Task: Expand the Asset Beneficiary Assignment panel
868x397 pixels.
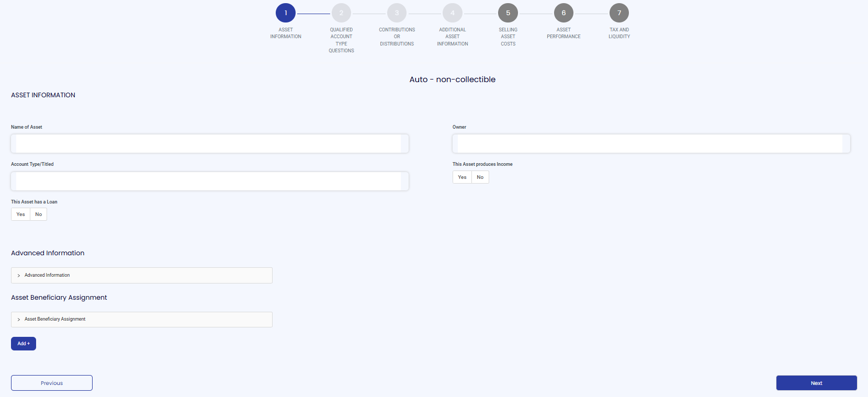Action: pos(141,320)
